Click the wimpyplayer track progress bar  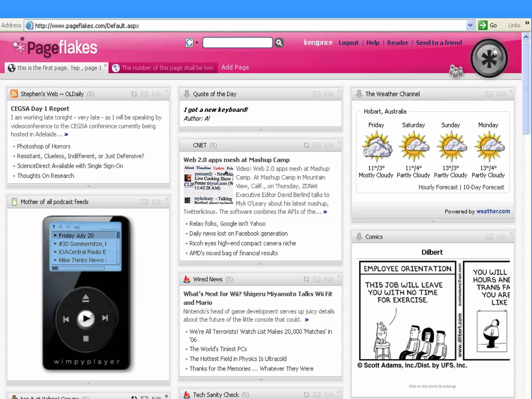click(78, 268)
